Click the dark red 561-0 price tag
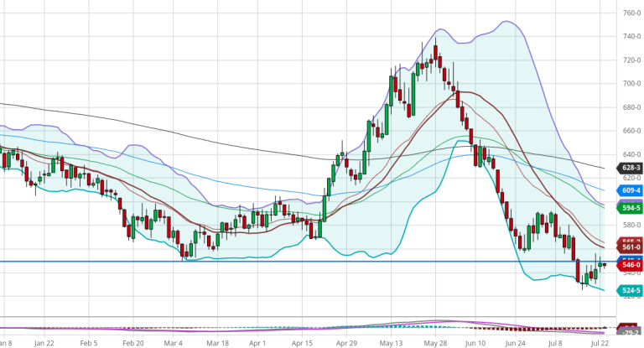The image size is (644, 348). 631,247
